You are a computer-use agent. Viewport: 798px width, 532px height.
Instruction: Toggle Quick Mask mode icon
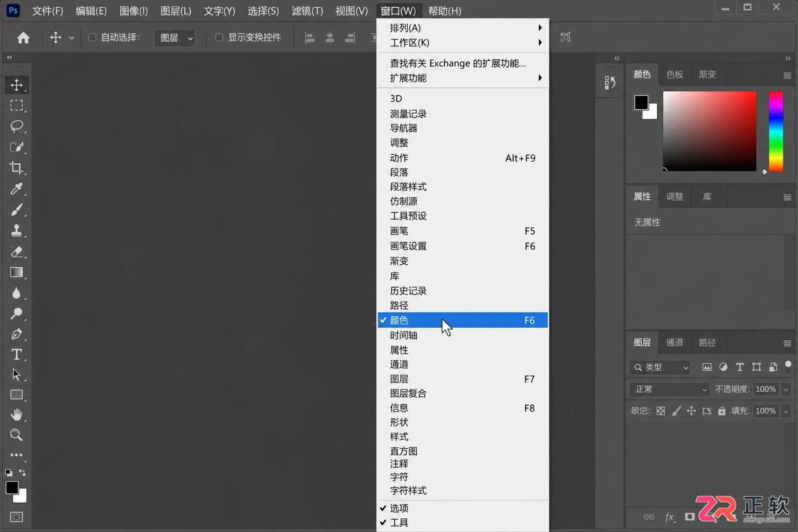click(x=17, y=517)
